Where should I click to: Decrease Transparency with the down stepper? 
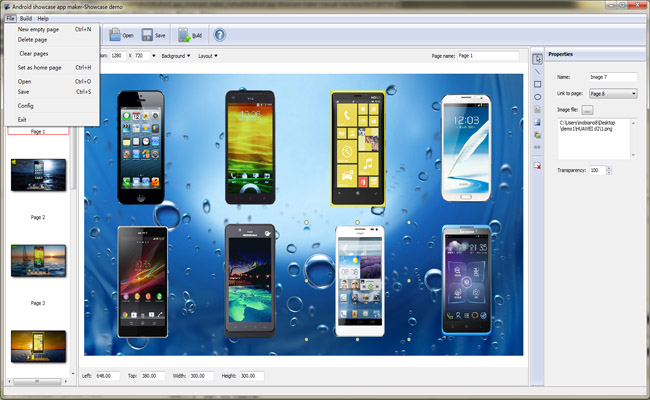tap(609, 172)
